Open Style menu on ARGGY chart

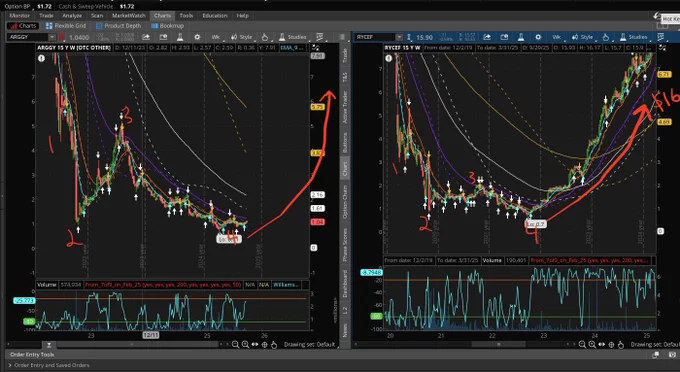pos(242,37)
